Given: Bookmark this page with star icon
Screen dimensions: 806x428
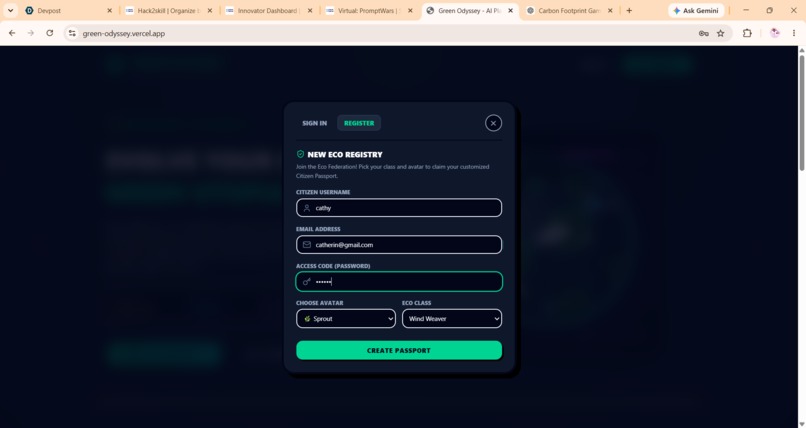Looking at the screenshot, I should [721, 33].
